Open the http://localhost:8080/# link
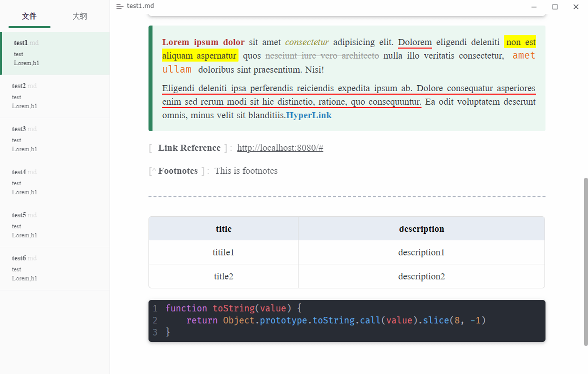 (280, 148)
